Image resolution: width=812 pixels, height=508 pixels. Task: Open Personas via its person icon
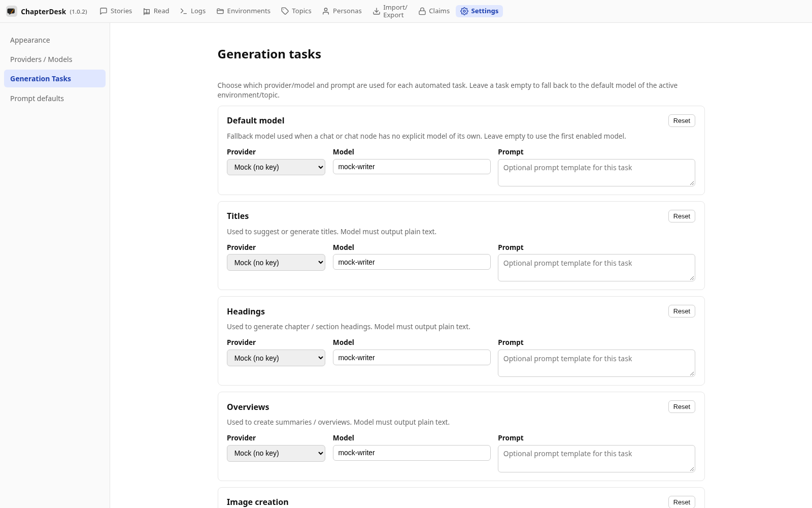326,11
